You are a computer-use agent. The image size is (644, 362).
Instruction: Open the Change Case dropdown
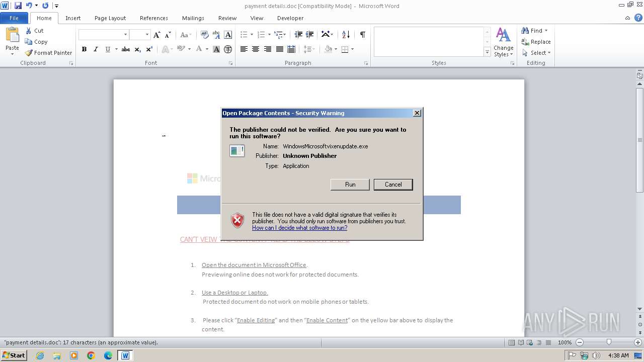coord(185,35)
